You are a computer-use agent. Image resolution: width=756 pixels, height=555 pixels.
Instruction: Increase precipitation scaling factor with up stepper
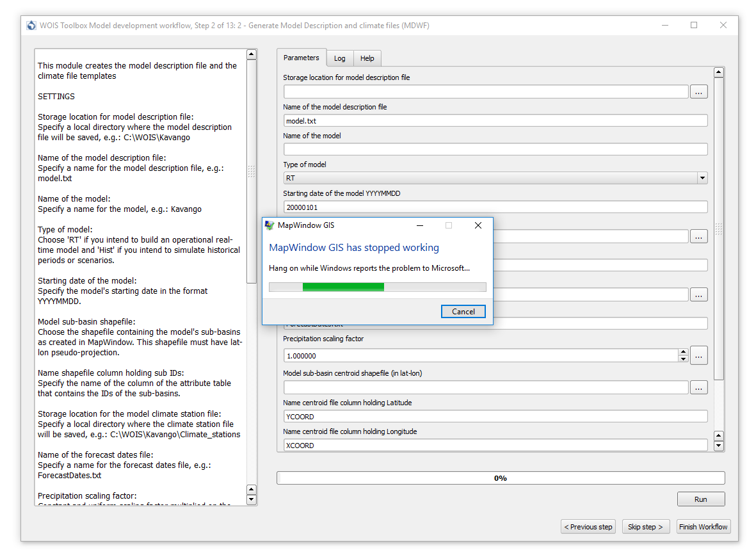pyautogui.click(x=684, y=352)
